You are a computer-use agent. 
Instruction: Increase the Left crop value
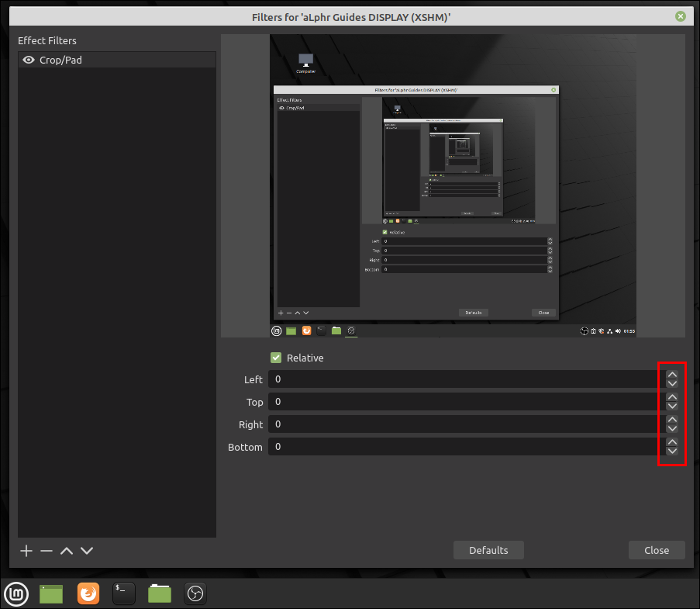coord(672,375)
